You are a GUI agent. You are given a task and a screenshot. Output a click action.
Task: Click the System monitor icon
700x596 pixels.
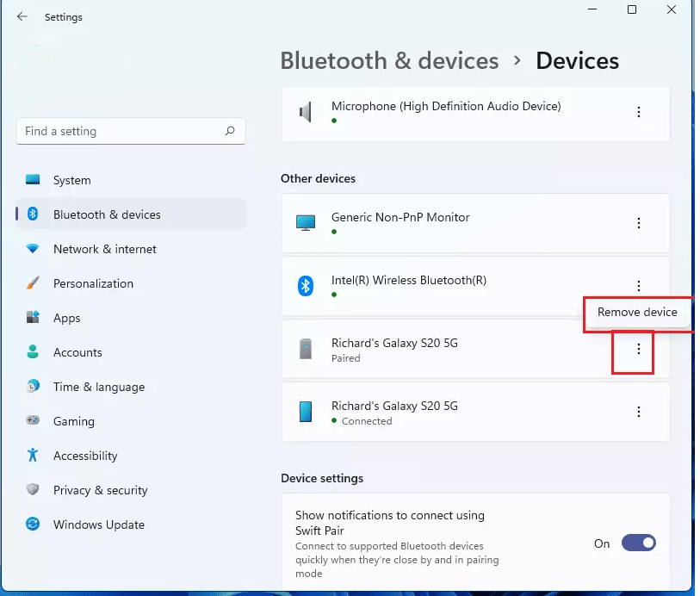pos(33,179)
